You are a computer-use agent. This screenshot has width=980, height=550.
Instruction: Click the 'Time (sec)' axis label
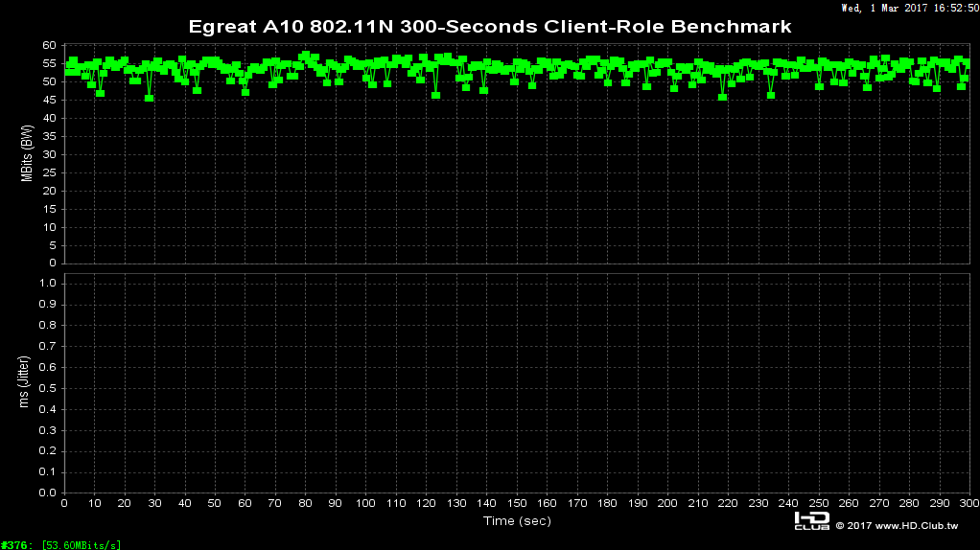point(517,520)
